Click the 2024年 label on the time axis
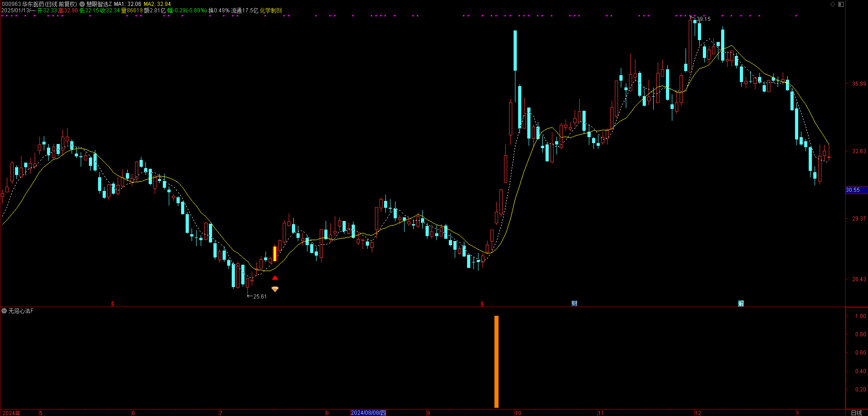 [x=11, y=413]
